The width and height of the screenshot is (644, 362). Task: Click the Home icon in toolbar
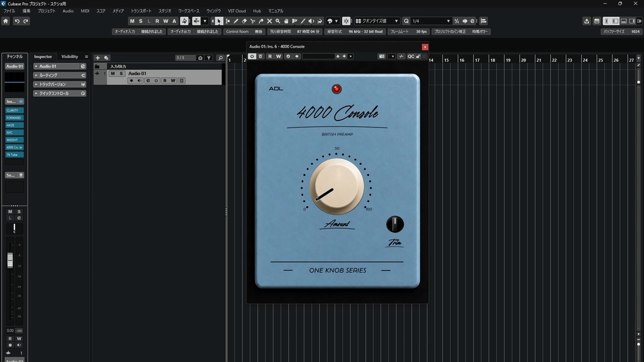tap(6, 21)
